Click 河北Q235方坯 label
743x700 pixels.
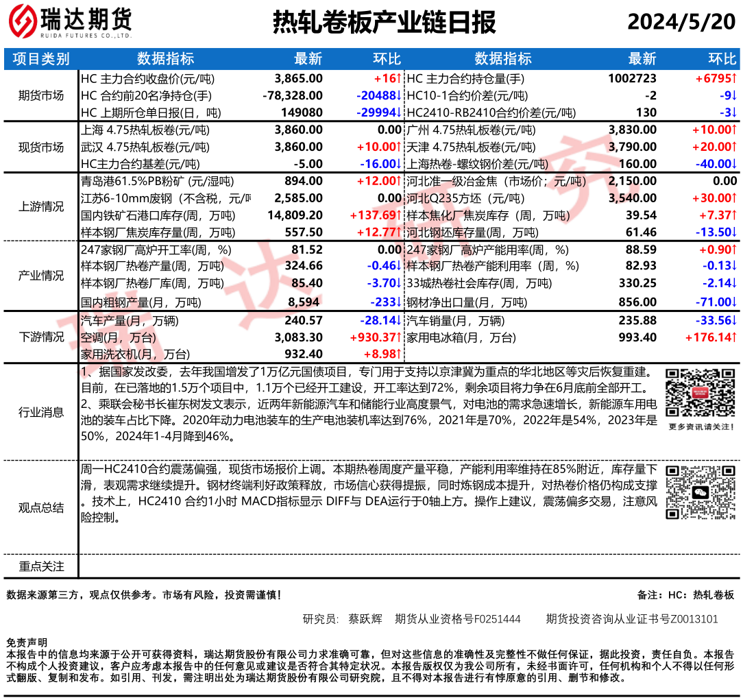point(466,198)
